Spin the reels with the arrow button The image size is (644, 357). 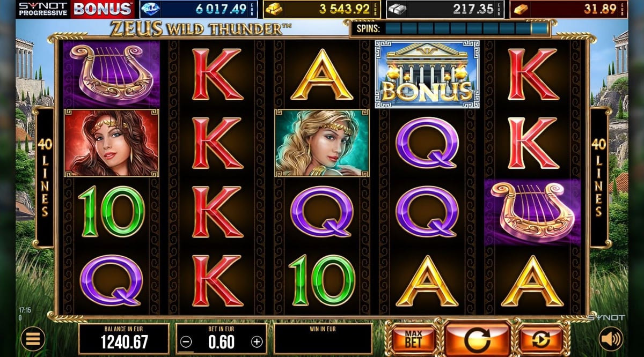478,339
